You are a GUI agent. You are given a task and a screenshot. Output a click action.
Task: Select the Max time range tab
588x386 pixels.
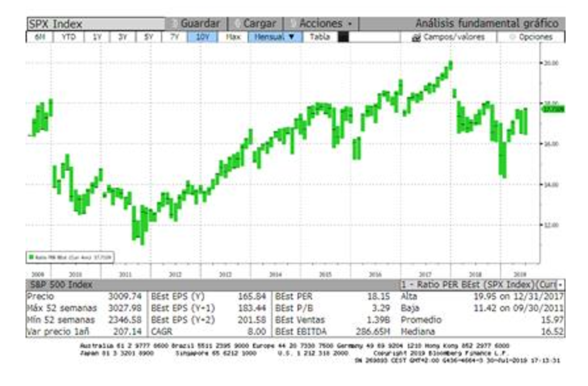click(x=233, y=37)
